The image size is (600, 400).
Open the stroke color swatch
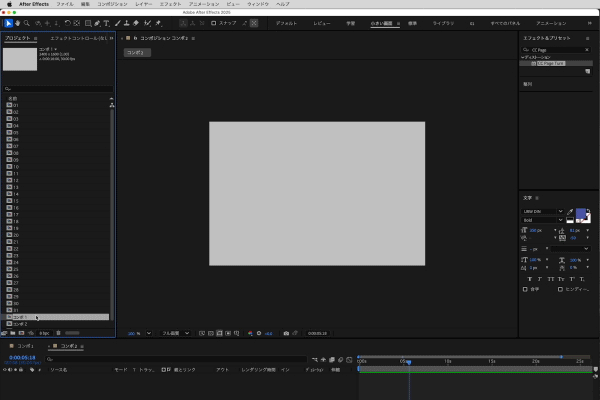[587, 219]
